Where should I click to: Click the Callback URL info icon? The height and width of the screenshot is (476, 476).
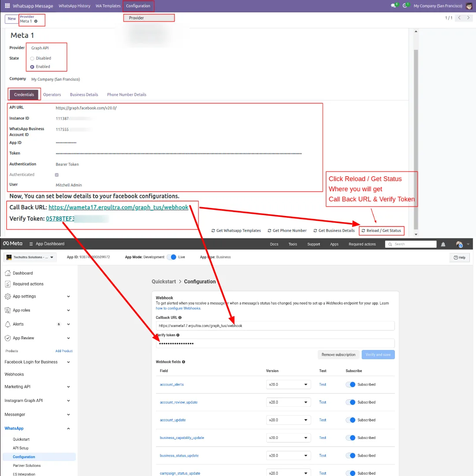(180, 317)
